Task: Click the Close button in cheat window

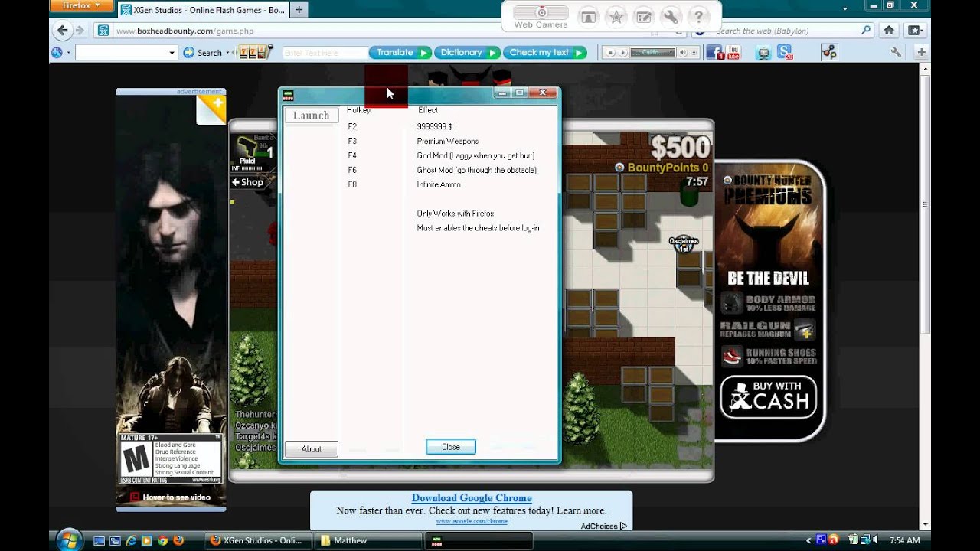Action: [x=451, y=447]
